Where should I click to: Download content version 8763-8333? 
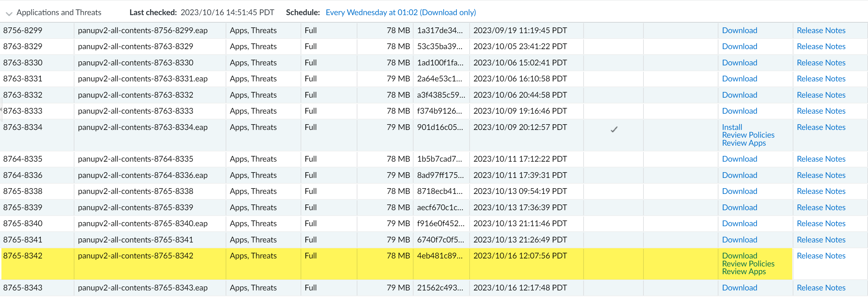click(x=739, y=111)
